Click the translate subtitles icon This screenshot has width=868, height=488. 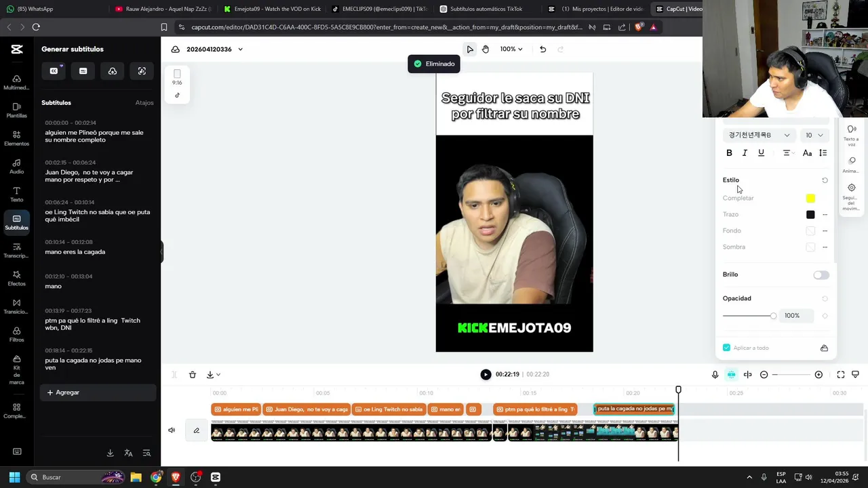click(x=128, y=453)
